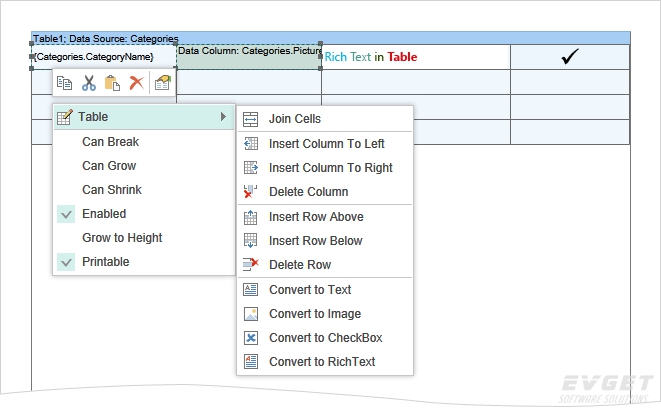
Task: Select the Rich Text in Table cell
Action: 416,57
